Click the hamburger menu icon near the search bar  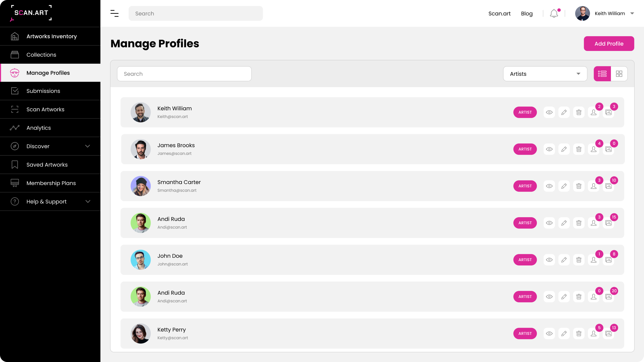pos(115,13)
